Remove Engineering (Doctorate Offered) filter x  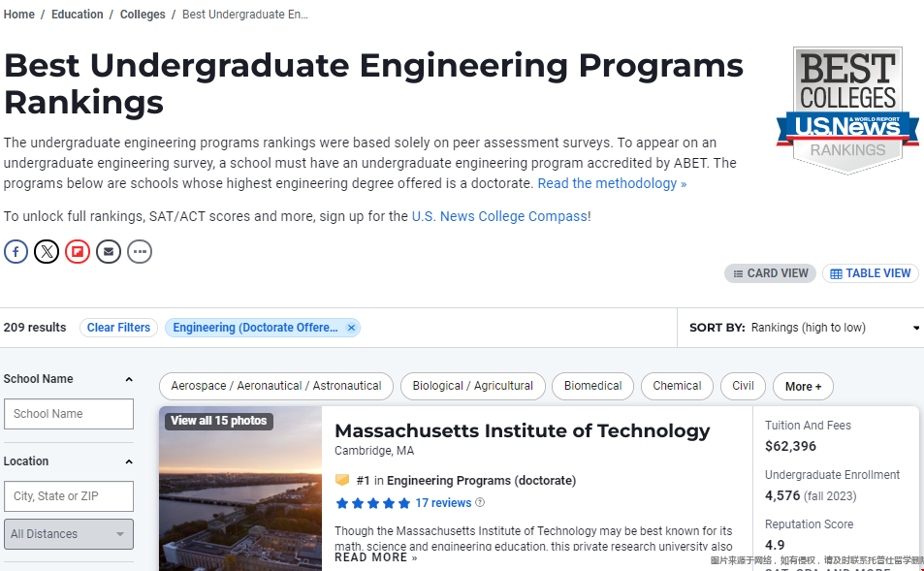tap(351, 328)
